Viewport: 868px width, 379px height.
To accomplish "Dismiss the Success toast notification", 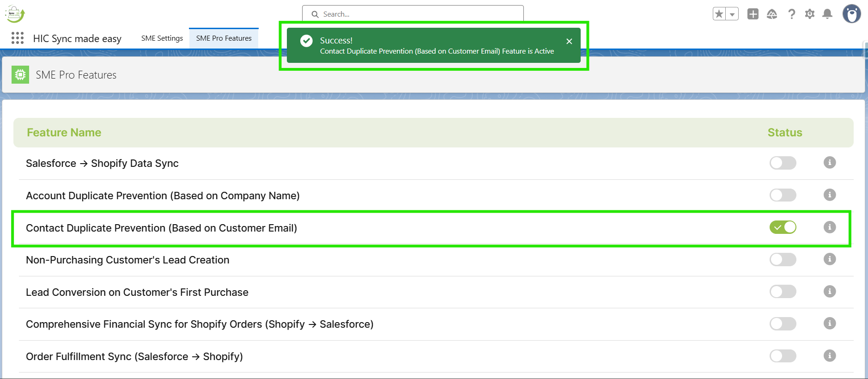I will (569, 42).
